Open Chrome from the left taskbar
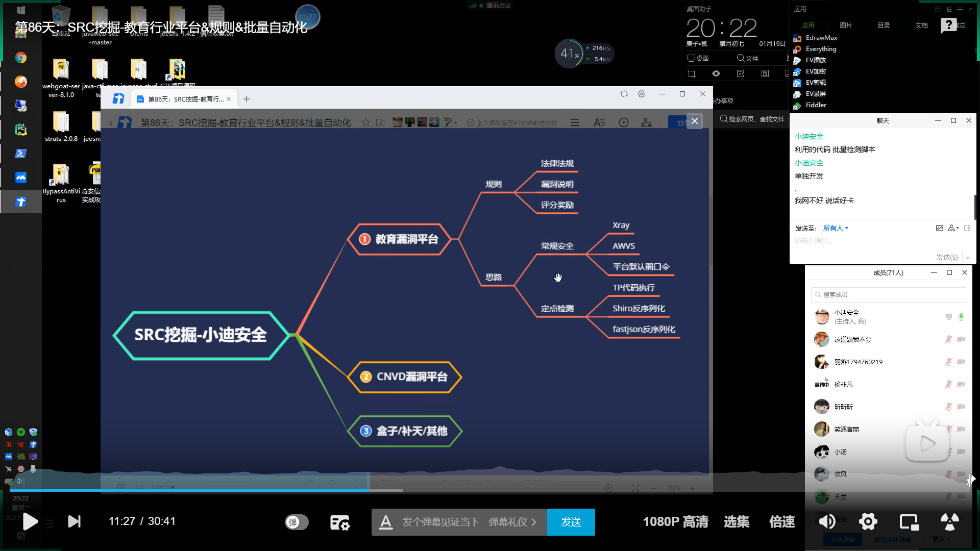This screenshot has width=980, height=551. click(x=21, y=58)
